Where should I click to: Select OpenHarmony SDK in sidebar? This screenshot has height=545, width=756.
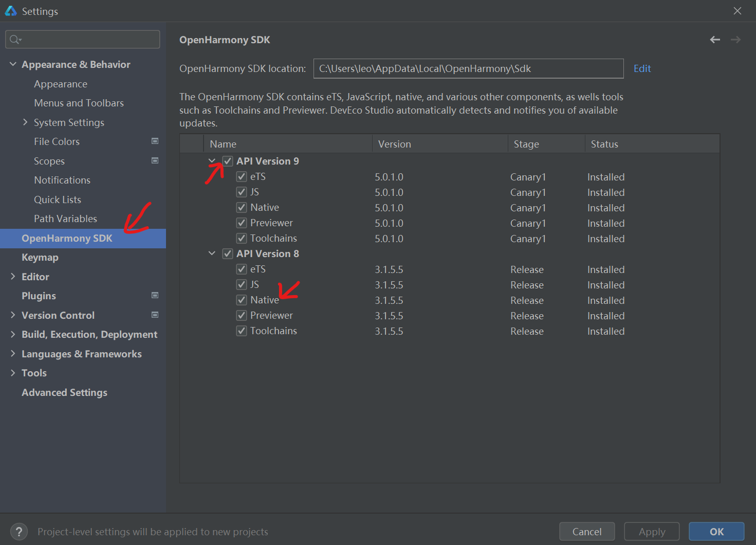pos(83,238)
